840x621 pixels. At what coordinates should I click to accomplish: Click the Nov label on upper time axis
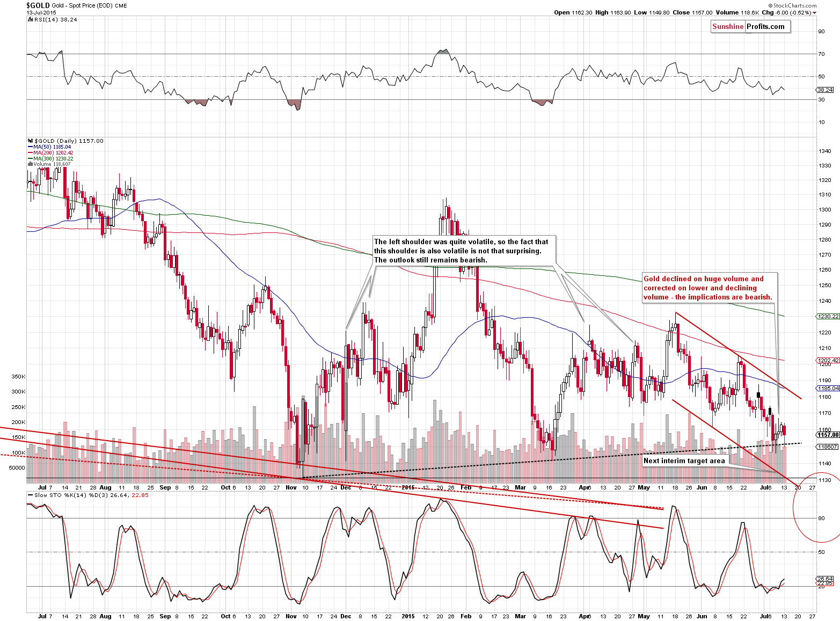(x=291, y=487)
